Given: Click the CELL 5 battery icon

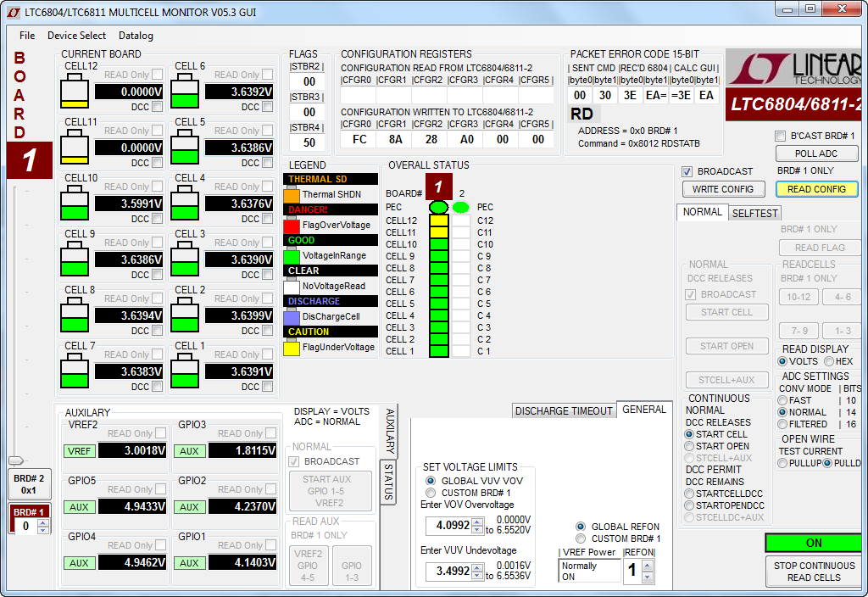Looking at the screenshot, I should click(184, 147).
